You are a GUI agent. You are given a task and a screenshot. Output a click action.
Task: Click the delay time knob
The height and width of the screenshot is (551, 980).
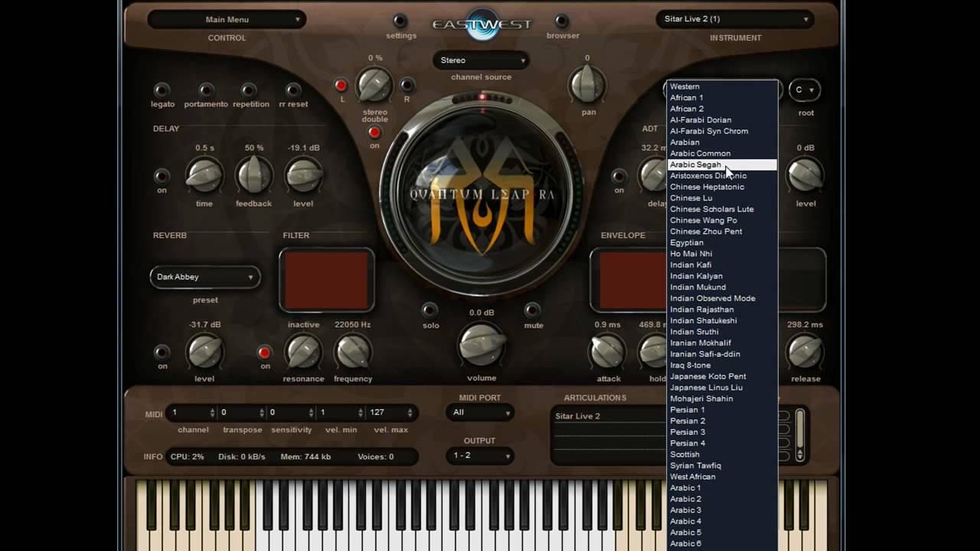click(x=204, y=175)
